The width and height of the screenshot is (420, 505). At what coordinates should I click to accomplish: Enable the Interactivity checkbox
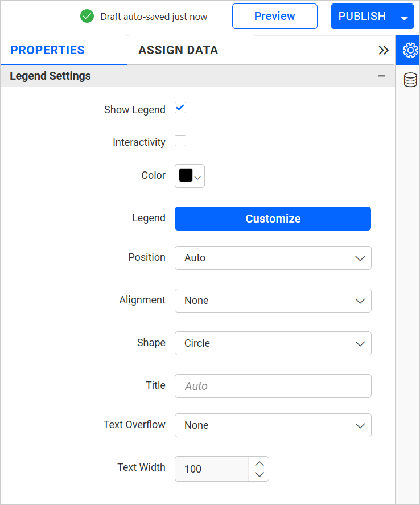pos(180,141)
